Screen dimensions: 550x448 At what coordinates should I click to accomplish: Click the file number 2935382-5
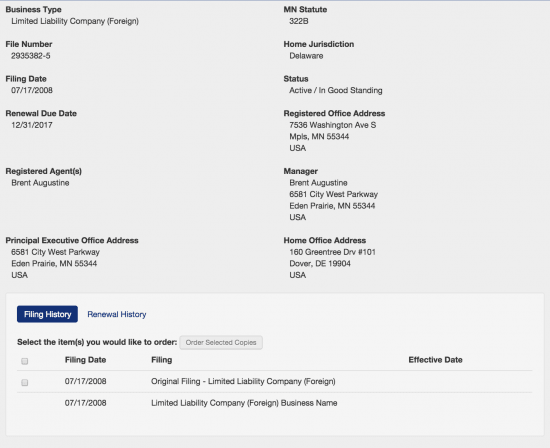tap(31, 56)
